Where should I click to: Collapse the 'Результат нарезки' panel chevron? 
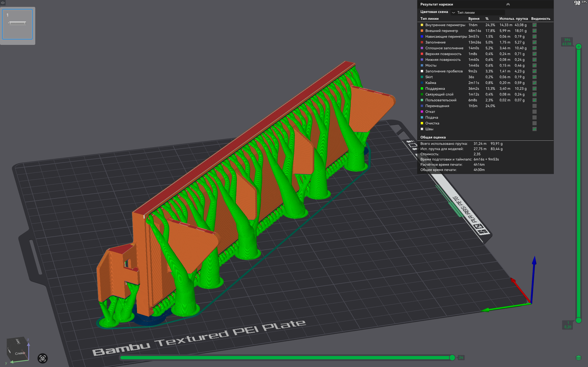click(508, 4)
